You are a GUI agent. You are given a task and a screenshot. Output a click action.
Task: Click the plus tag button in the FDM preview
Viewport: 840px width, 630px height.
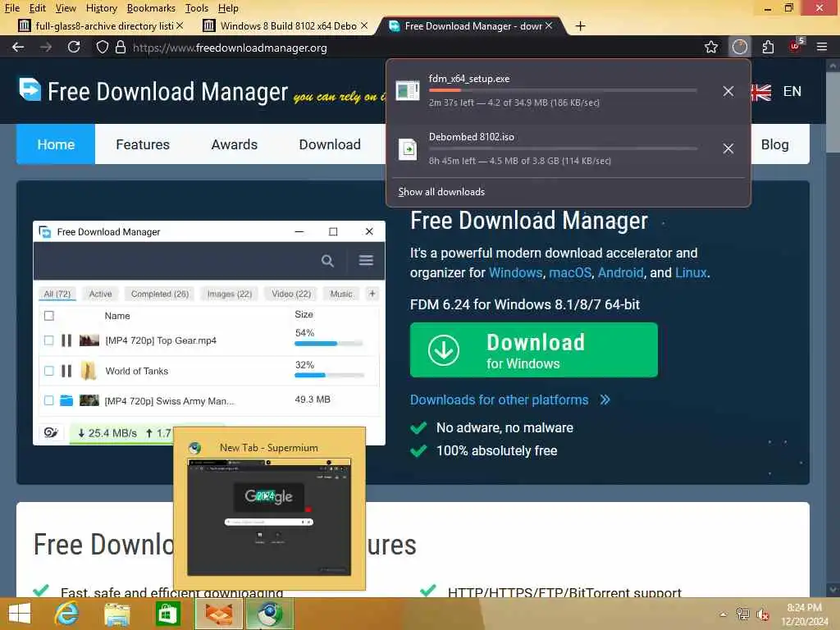(372, 294)
